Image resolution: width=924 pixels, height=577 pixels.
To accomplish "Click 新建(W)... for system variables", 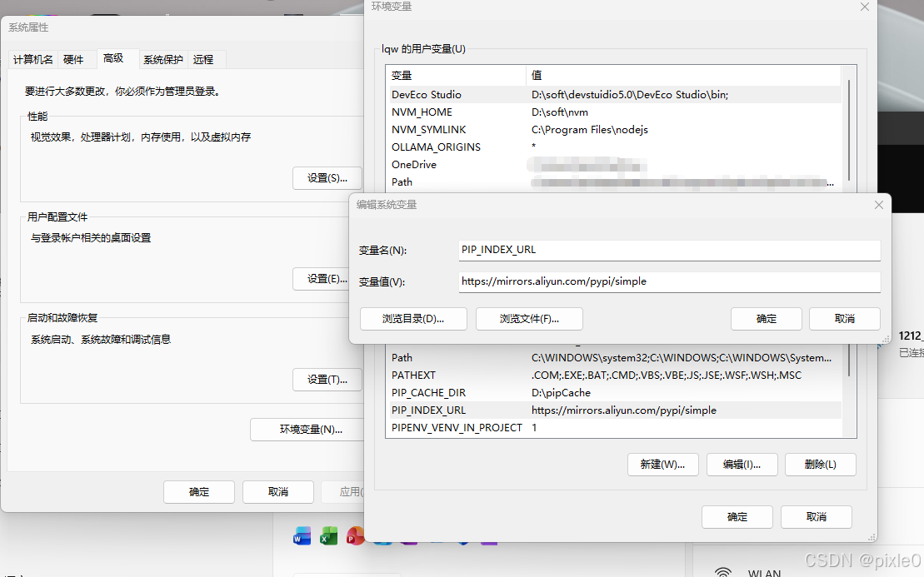I will tap(663, 465).
